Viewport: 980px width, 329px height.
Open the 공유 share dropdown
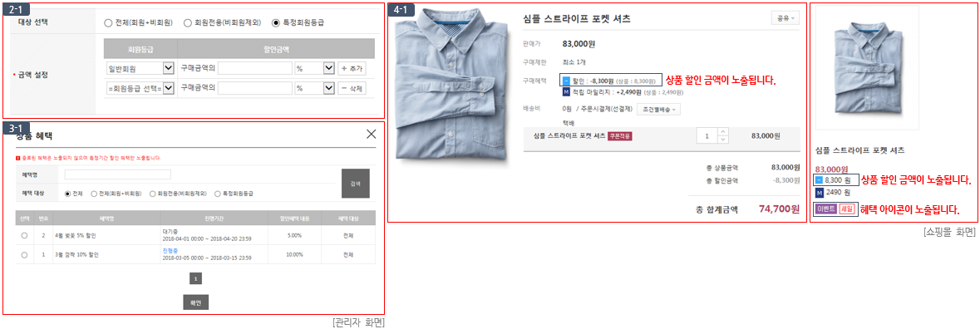click(785, 19)
